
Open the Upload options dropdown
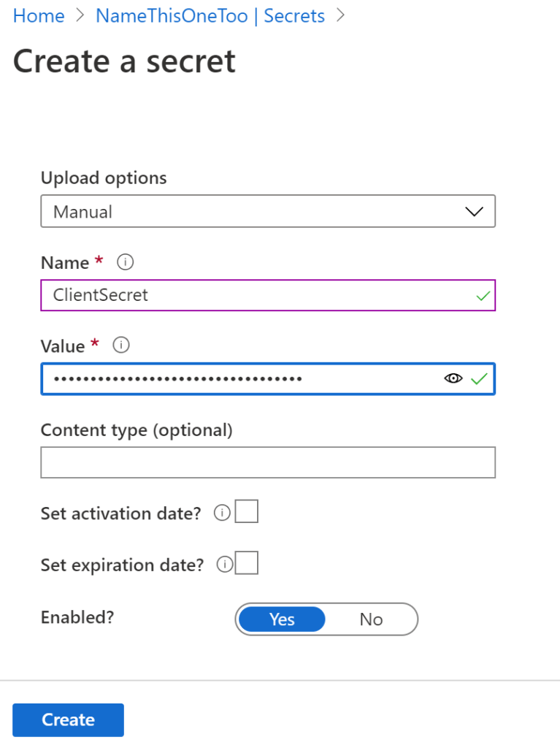267,212
